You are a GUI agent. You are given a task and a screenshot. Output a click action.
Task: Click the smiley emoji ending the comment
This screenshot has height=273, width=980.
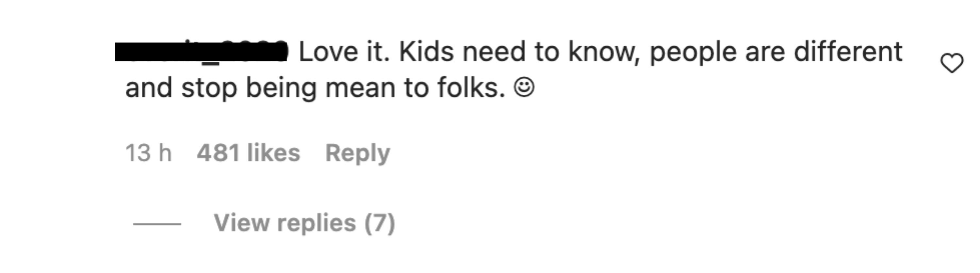pyautogui.click(x=524, y=88)
